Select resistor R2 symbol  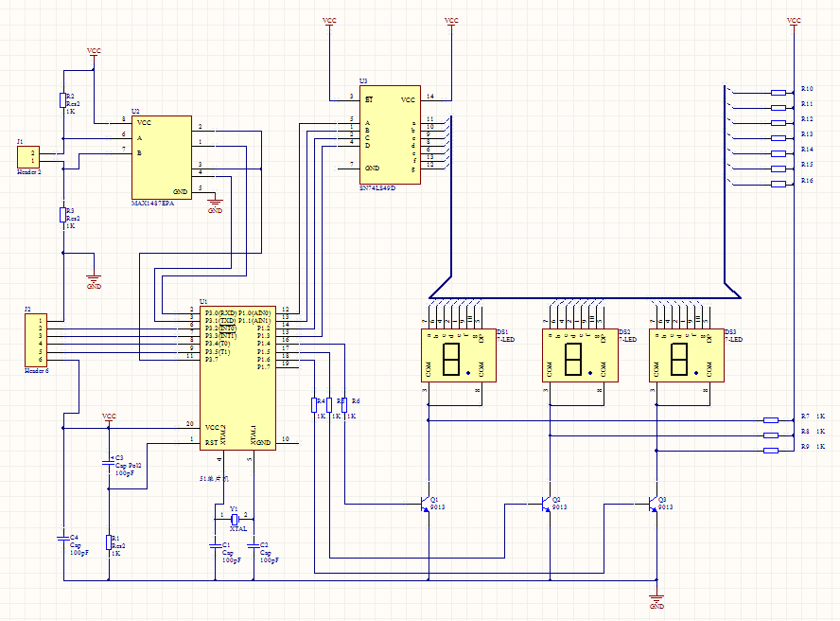point(62,100)
